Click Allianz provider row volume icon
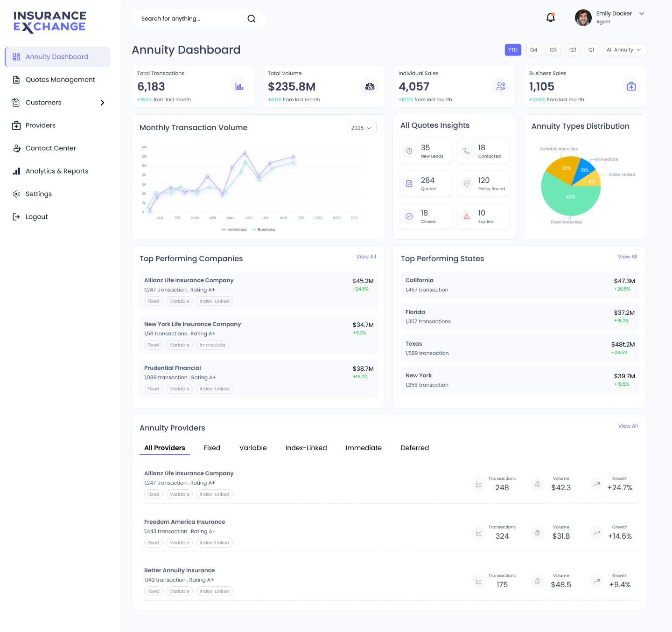Image resolution: width=672 pixels, height=632 pixels. [538, 484]
